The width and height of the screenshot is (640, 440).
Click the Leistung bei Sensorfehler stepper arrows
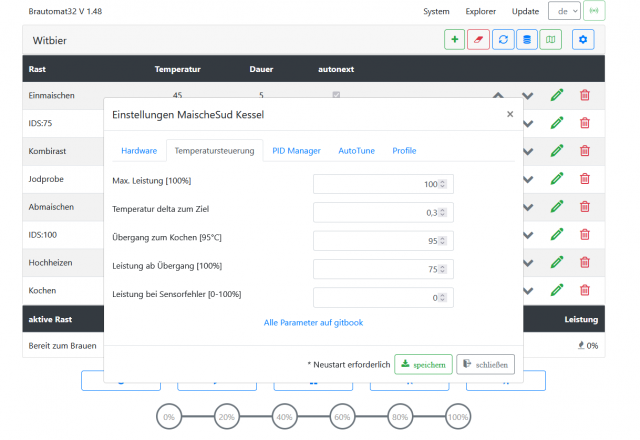(442, 298)
